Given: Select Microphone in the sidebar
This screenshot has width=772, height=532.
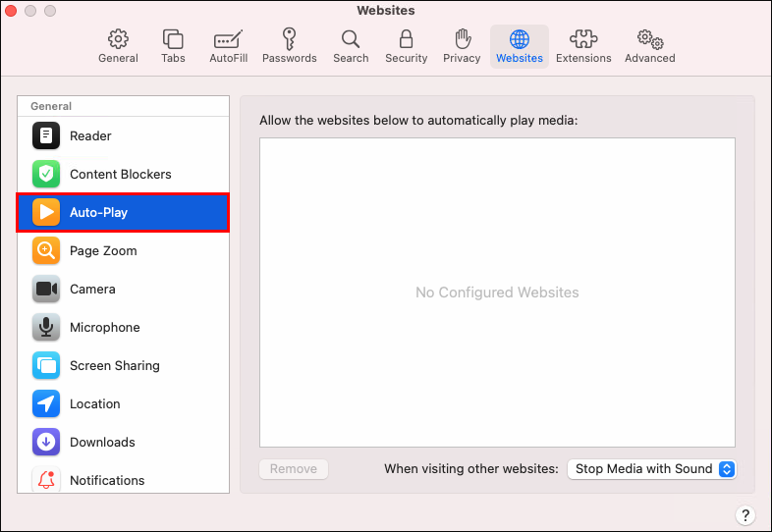Looking at the screenshot, I should (123, 327).
